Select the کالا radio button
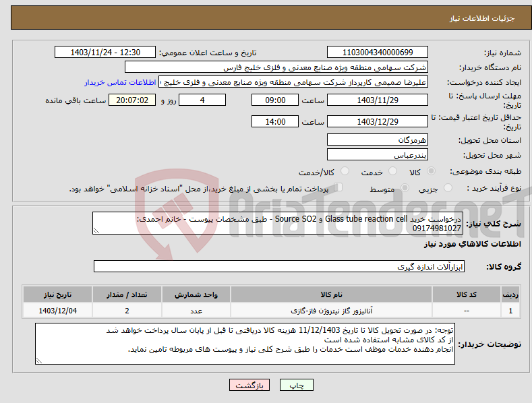The width and height of the screenshot is (532, 403). 431,171
